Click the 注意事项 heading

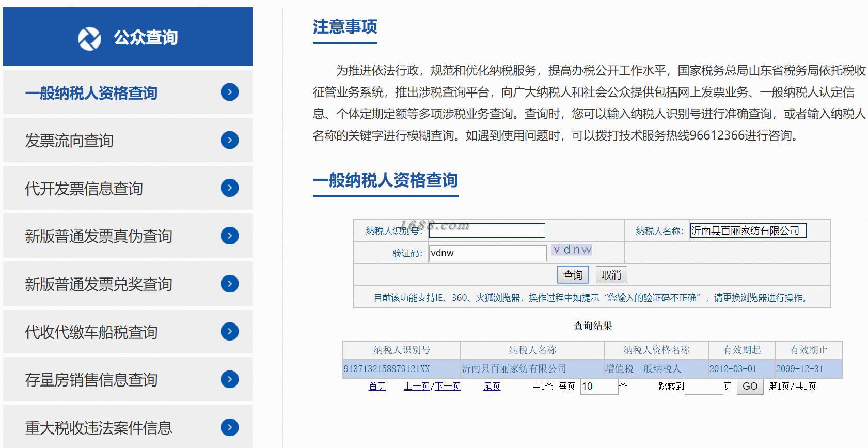tap(345, 27)
